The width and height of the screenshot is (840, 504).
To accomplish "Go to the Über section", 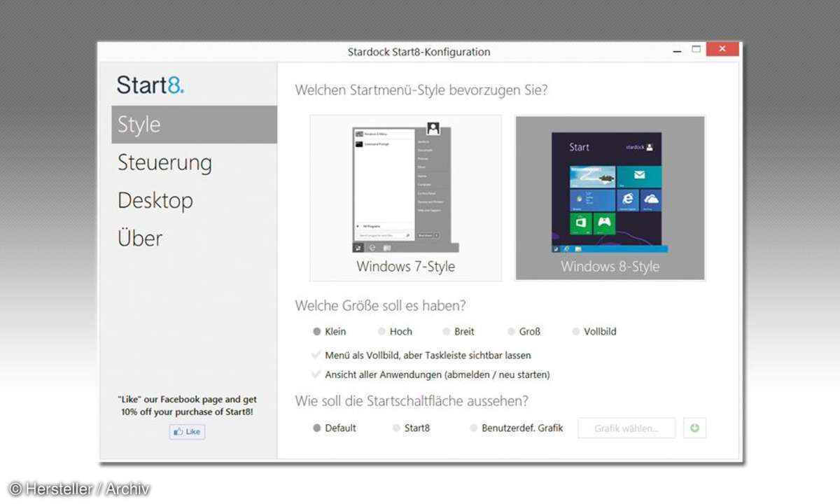I will click(x=140, y=238).
